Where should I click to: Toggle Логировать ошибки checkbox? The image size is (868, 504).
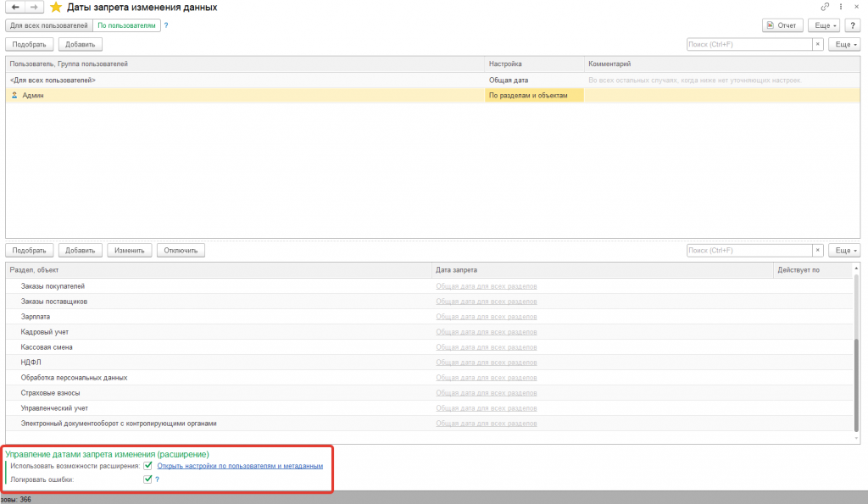click(147, 479)
